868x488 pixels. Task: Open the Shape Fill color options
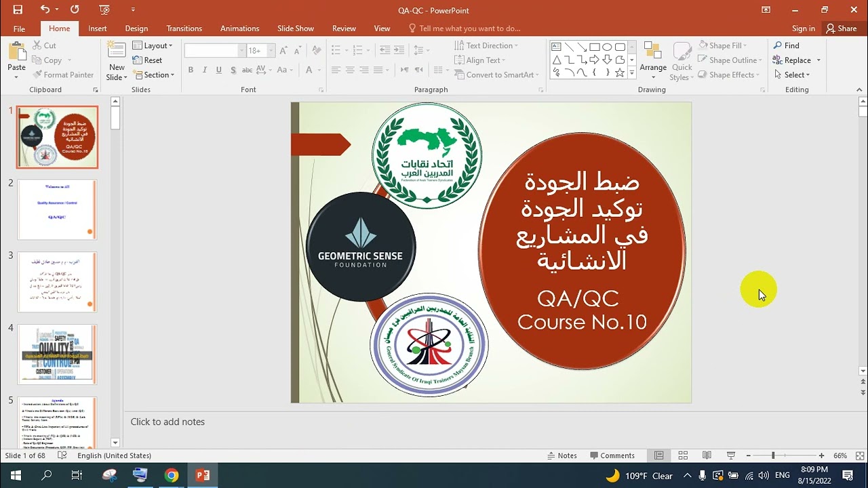[723, 45]
